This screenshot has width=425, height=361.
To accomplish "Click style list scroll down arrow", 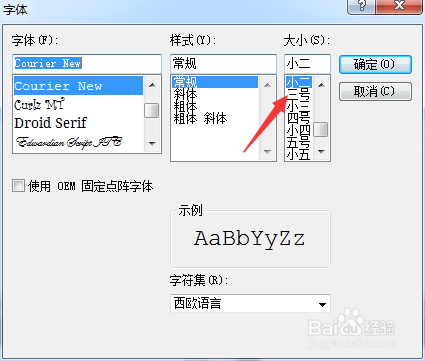I will (267, 152).
